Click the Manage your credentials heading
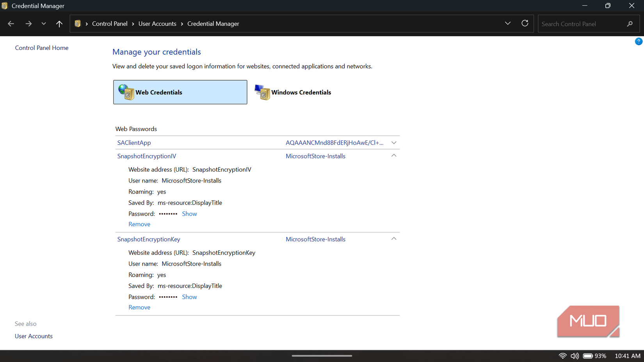 (x=157, y=52)
